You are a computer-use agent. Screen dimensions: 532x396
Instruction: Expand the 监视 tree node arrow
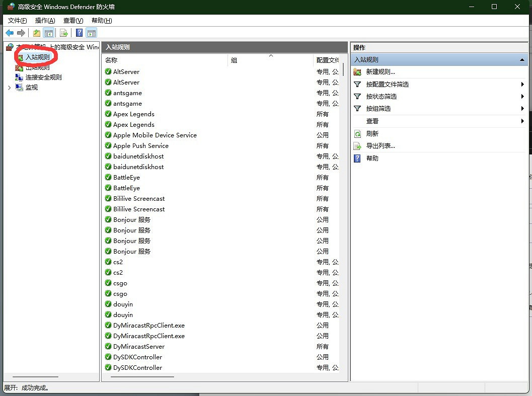(x=10, y=88)
